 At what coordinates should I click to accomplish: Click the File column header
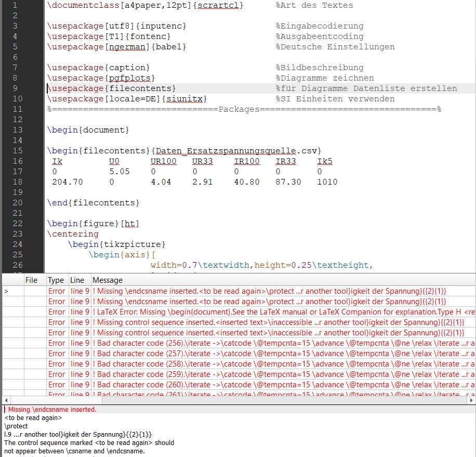[x=32, y=280]
